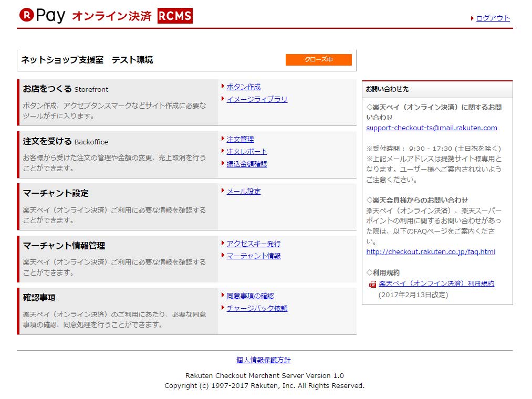532x399 pixels.
Task: Open アクセスキー発行 link
Action: pyautogui.click(x=254, y=244)
